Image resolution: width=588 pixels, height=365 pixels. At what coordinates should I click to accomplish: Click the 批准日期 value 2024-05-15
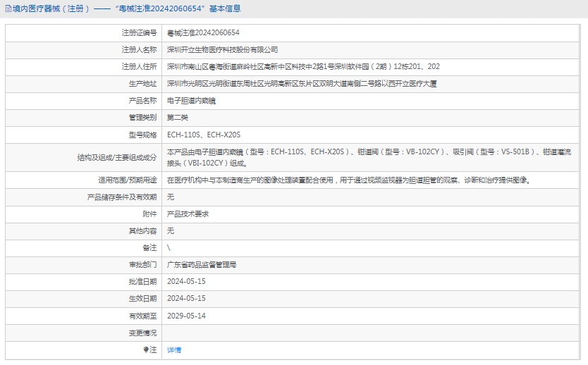click(x=186, y=282)
